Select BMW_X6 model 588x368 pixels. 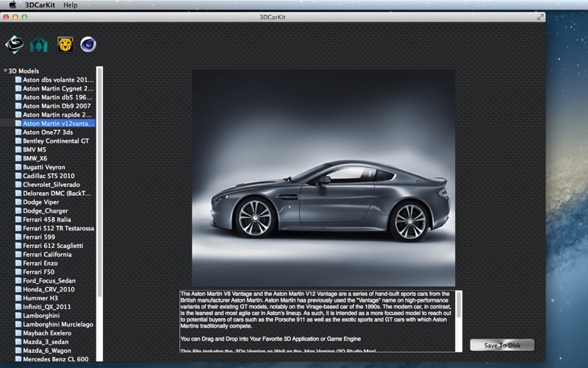click(35, 158)
